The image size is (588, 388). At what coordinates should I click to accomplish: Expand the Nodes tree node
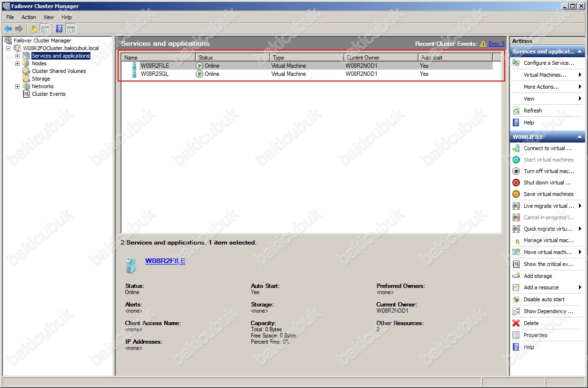(x=18, y=63)
